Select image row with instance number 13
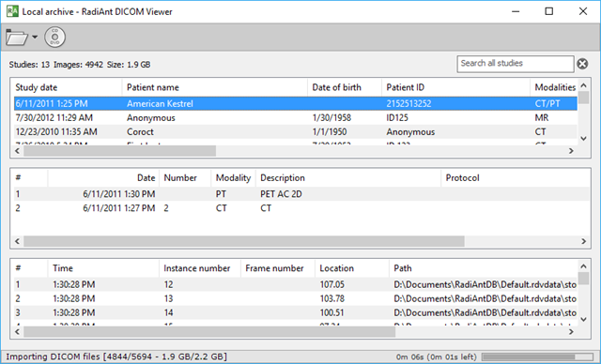The width and height of the screenshot is (601, 364). coord(296,298)
